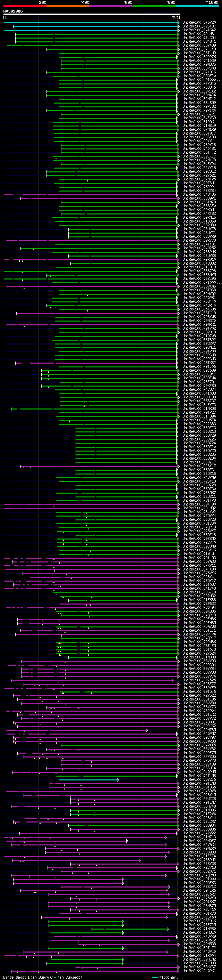222x980 pixels.
Task: Click the cyan ~100% legend segment
Action: tap(197, 6)
